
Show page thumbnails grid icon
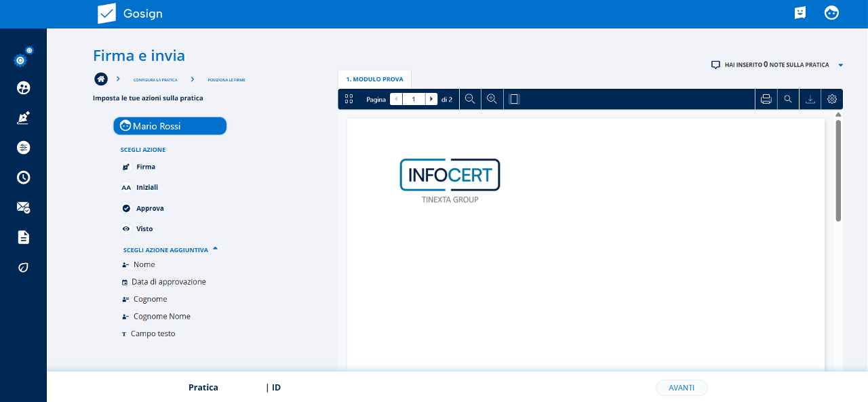(x=349, y=99)
